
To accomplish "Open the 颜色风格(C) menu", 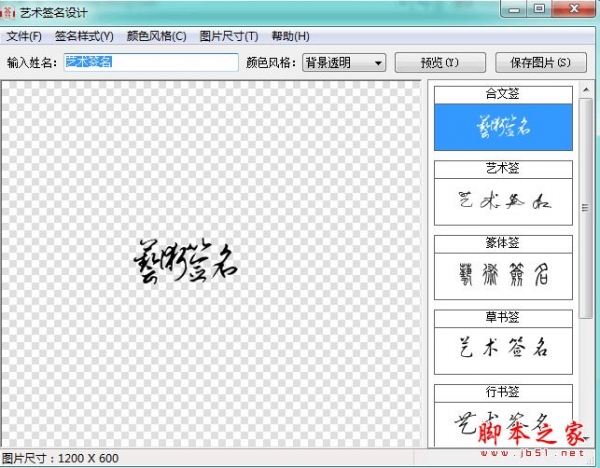I will (x=156, y=37).
